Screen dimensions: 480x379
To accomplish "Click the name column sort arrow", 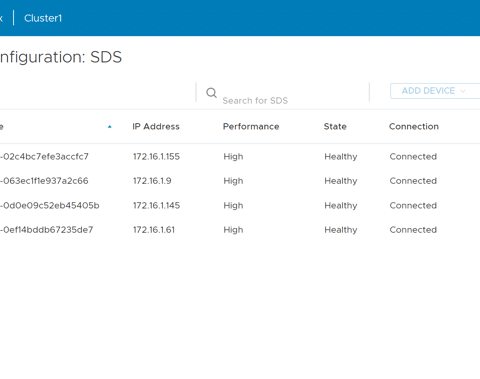I will tap(109, 127).
